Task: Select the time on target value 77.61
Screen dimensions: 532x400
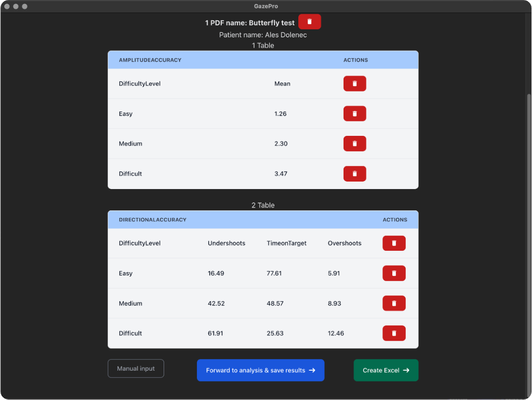Action: (x=274, y=273)
